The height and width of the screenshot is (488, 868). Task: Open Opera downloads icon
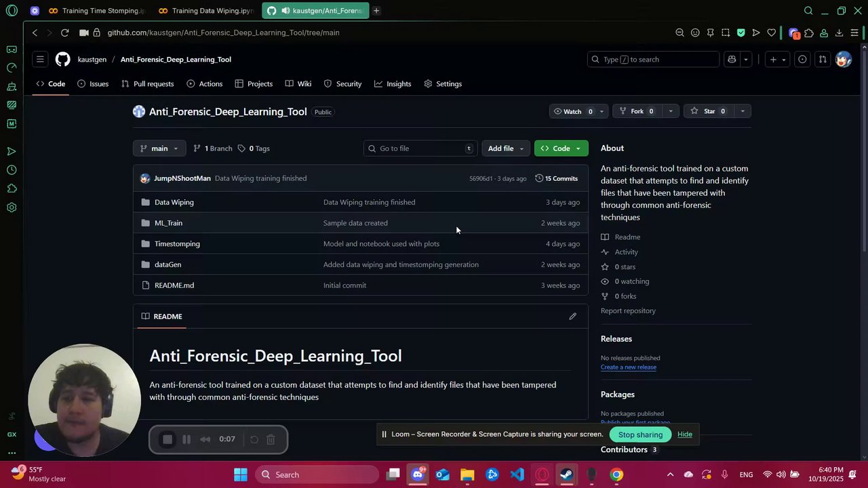click(839, 33)
